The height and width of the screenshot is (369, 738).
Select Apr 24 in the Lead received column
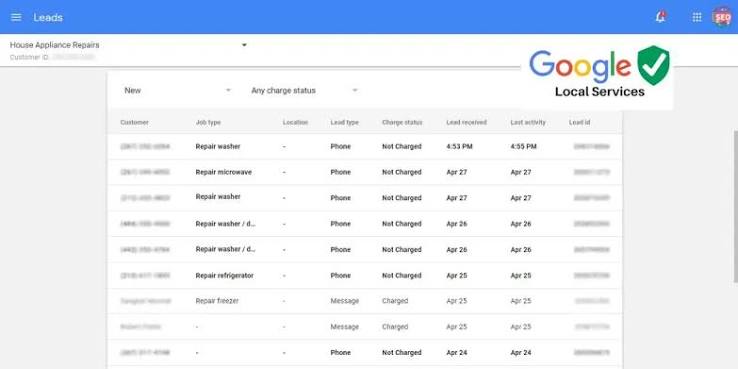(457, 353)
